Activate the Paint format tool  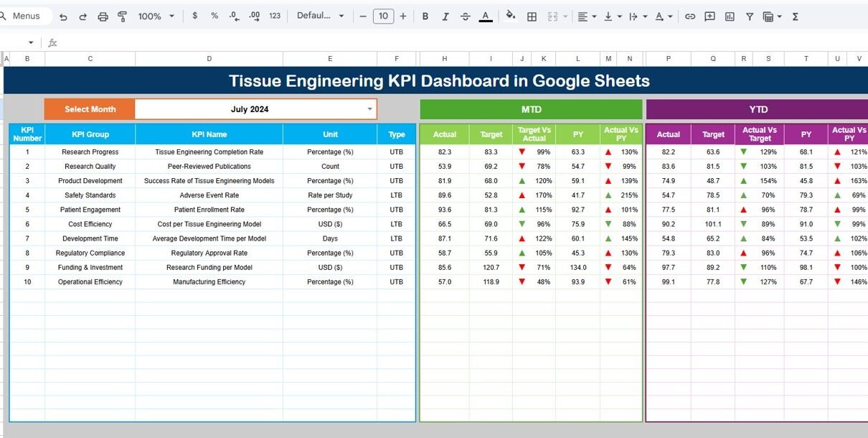tap(122, 17)
